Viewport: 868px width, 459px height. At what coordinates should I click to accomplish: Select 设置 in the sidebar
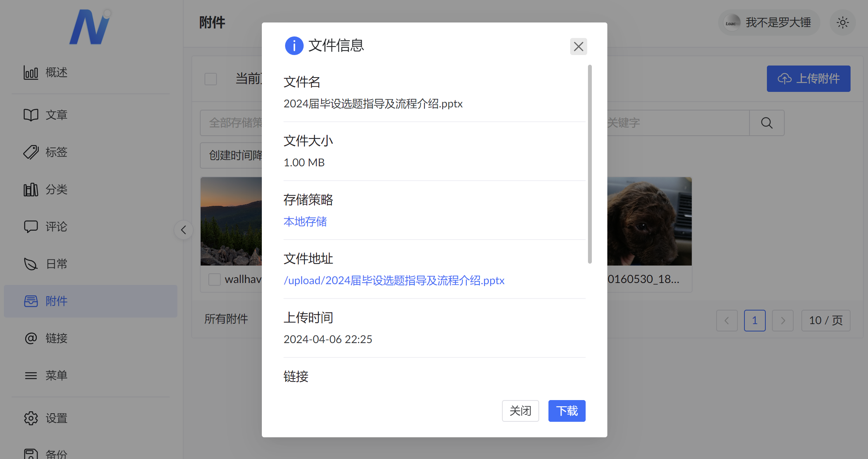(56, 418)
